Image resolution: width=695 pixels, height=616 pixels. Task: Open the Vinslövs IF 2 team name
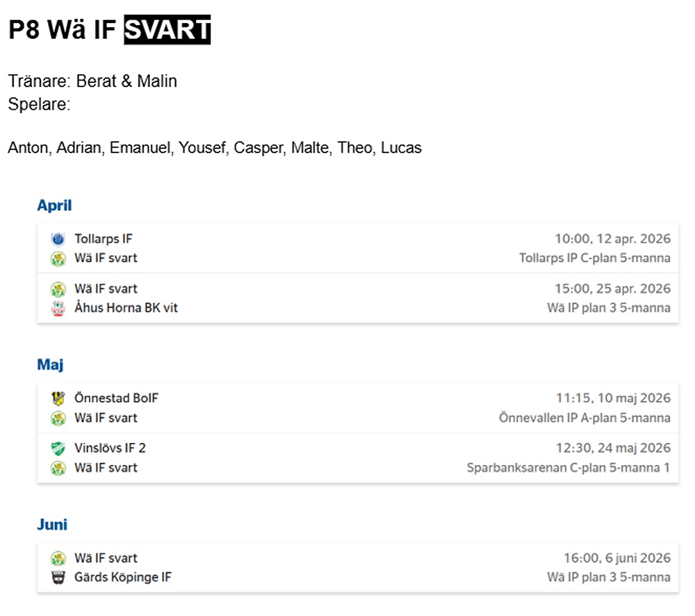110,448
